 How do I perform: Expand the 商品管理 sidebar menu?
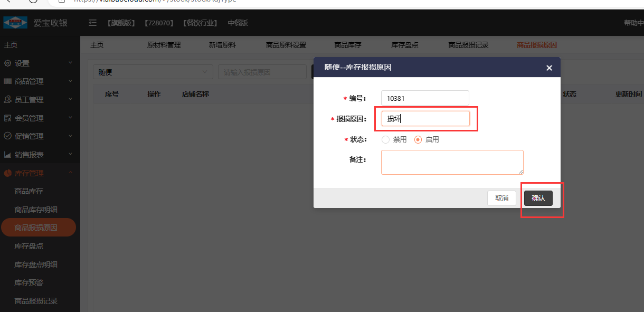pyautogui.click(x=70, y=81)
